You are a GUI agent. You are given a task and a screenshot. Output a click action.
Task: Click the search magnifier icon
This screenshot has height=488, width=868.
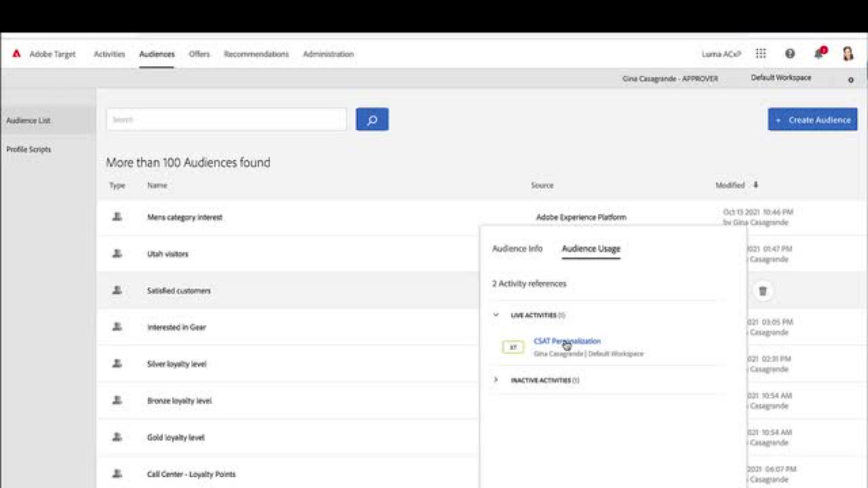coord(372,119)
